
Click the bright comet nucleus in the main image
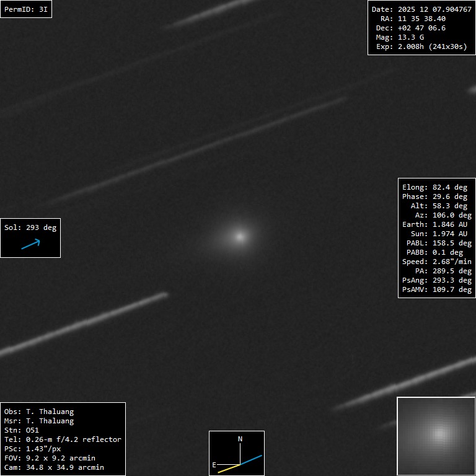[240, 236]
